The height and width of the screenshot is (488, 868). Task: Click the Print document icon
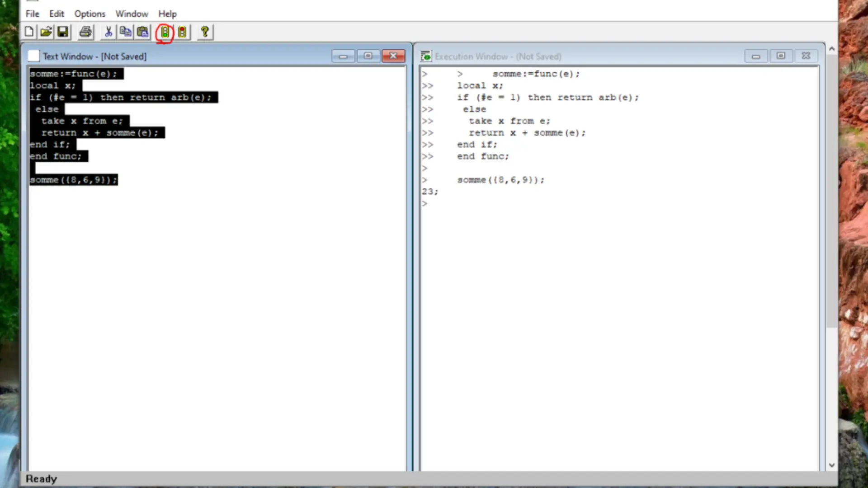tap(85, 32)
